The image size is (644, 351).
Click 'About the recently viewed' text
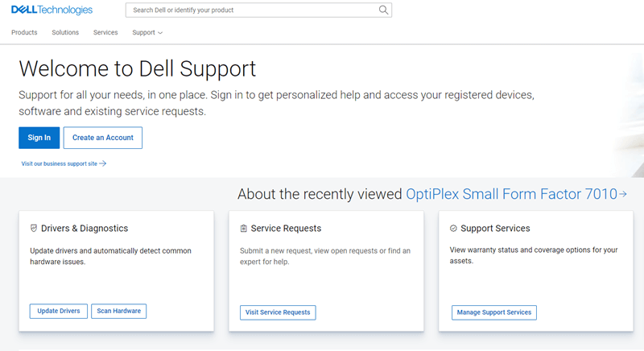coord(320,194)
